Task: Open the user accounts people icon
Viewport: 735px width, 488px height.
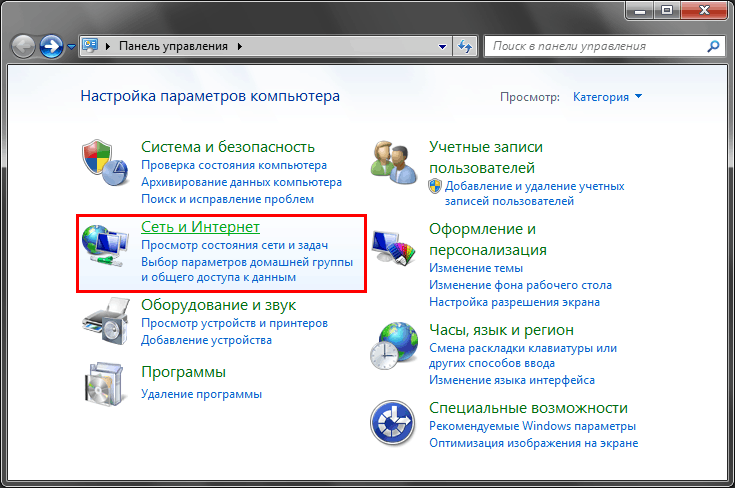Action: (x=394, y=162)
